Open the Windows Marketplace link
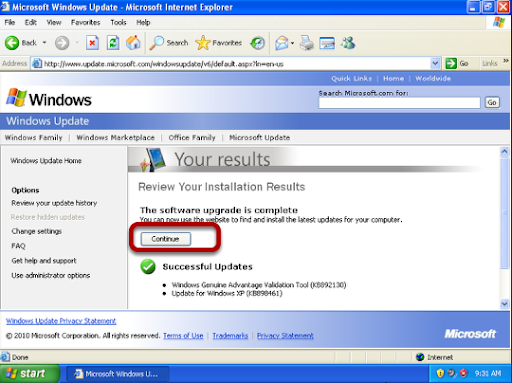This screenshot has height=383, width=512. tap(115, 137)
